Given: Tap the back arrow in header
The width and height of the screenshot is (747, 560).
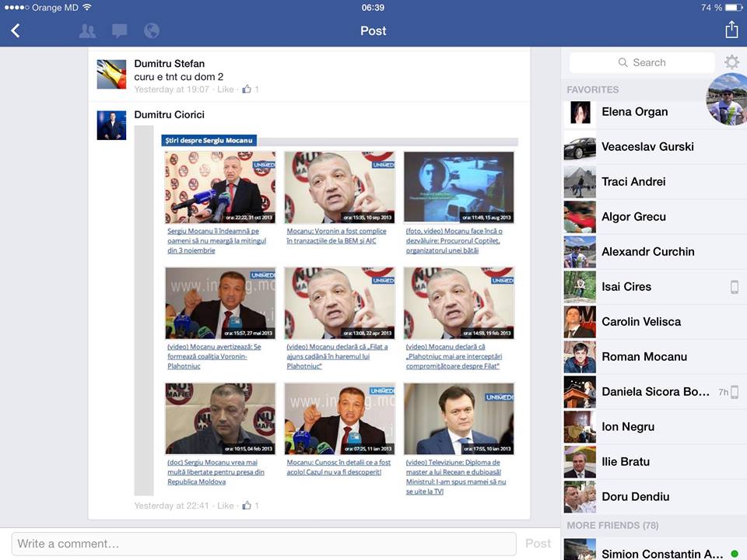Looking at the screenshot, I should click(16, 30).
